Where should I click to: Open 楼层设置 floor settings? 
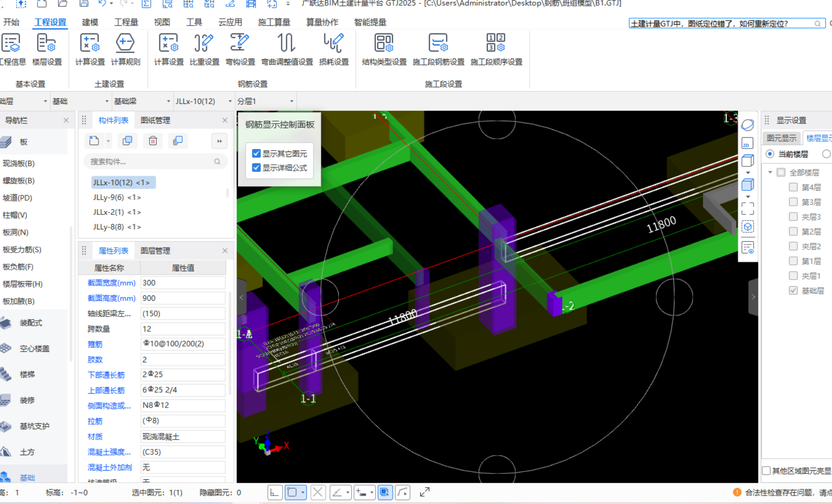[x=47, y=49]
